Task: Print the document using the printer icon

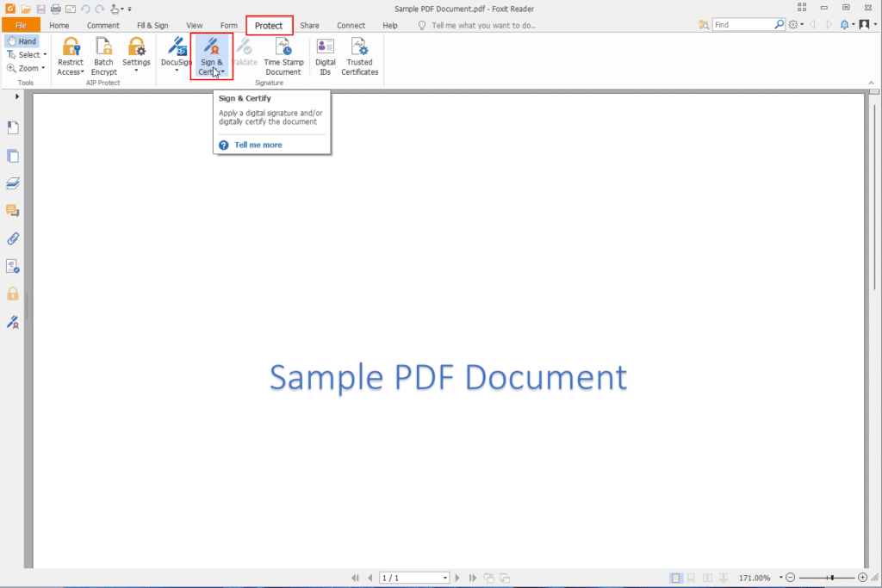Action: click(55, 9)
